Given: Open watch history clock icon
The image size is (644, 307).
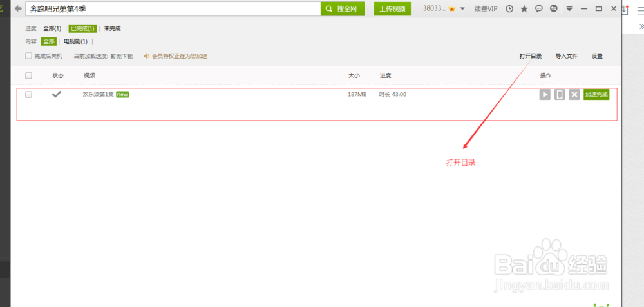Looking at the screenshot, I should click(x=509, y=8).
